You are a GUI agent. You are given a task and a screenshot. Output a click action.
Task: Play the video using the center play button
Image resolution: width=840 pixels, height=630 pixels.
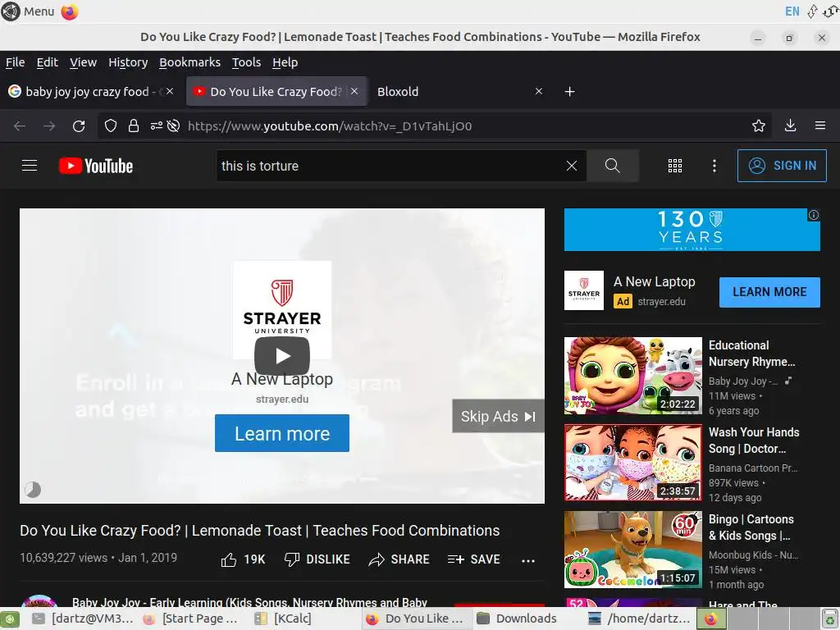(x=282, y=356)
